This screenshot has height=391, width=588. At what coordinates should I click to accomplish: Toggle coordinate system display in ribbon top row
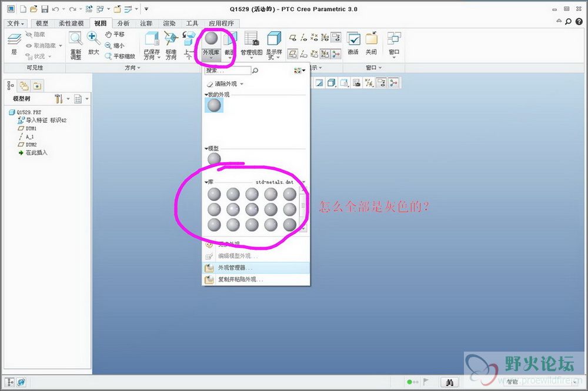coord(325,37)
